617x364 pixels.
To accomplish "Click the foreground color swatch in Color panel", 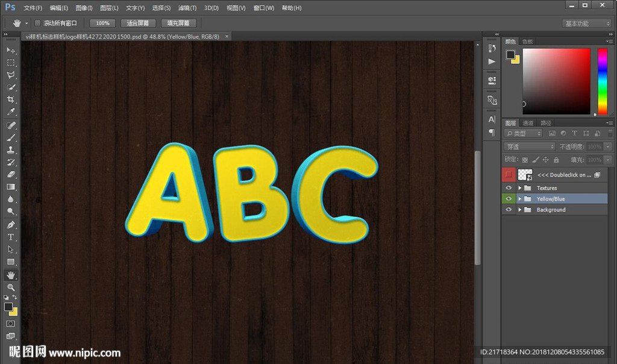I will click(510, 54).
